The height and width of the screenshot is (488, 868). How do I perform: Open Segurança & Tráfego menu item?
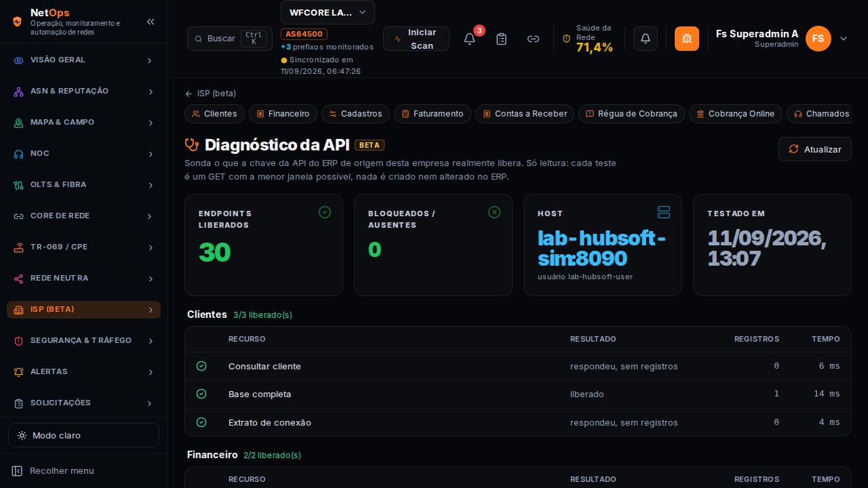coord(83,341)
